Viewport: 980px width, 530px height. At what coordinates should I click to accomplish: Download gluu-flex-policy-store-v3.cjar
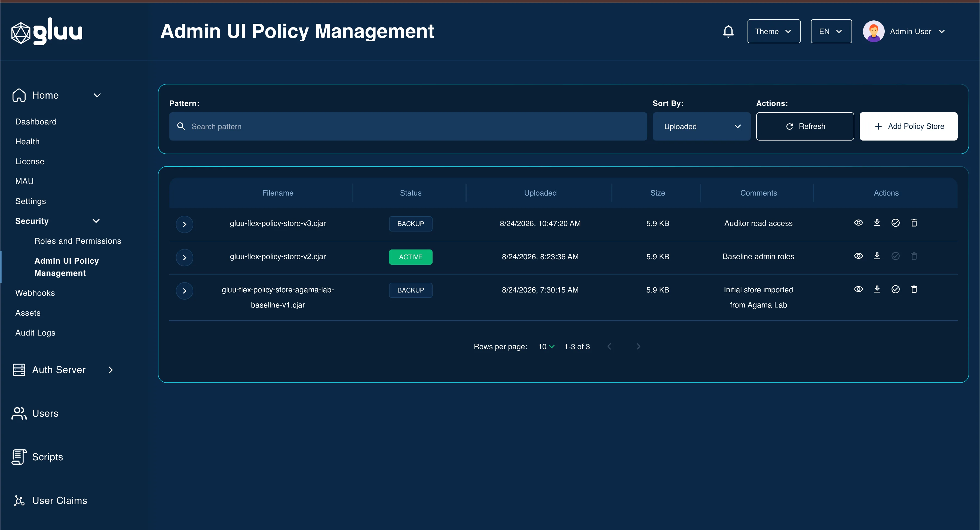tap(877, 223)
